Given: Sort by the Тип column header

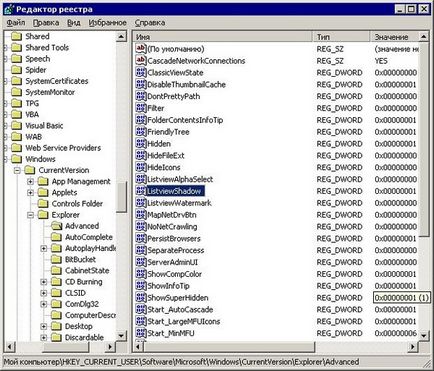Looking at the screenshot, I should coord(341,37).
